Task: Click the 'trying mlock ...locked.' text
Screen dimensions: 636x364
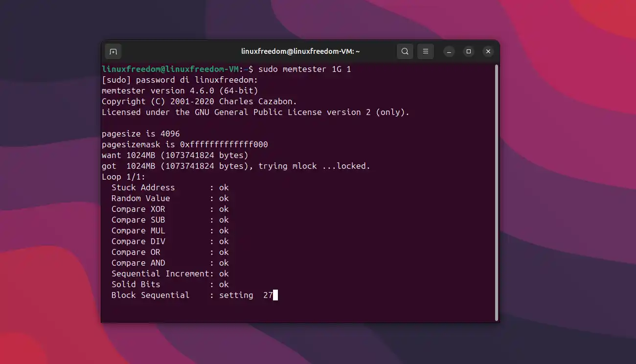Action: click(x=314, y=166)
